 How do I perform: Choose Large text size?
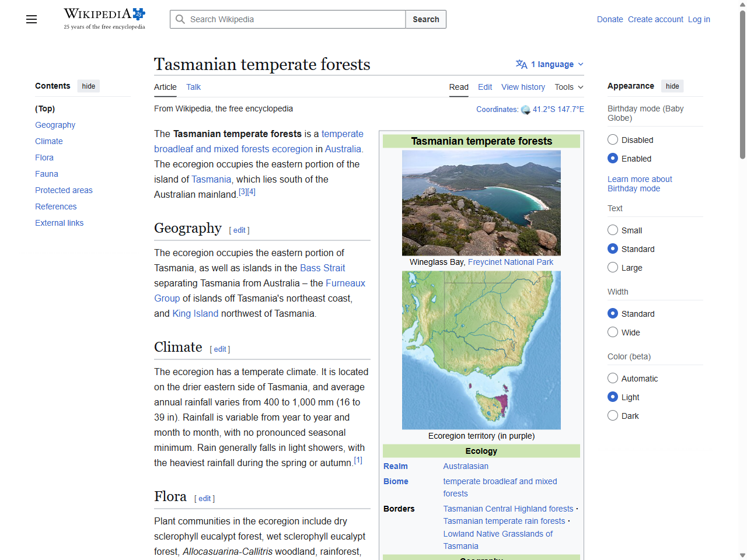point(613,267)
